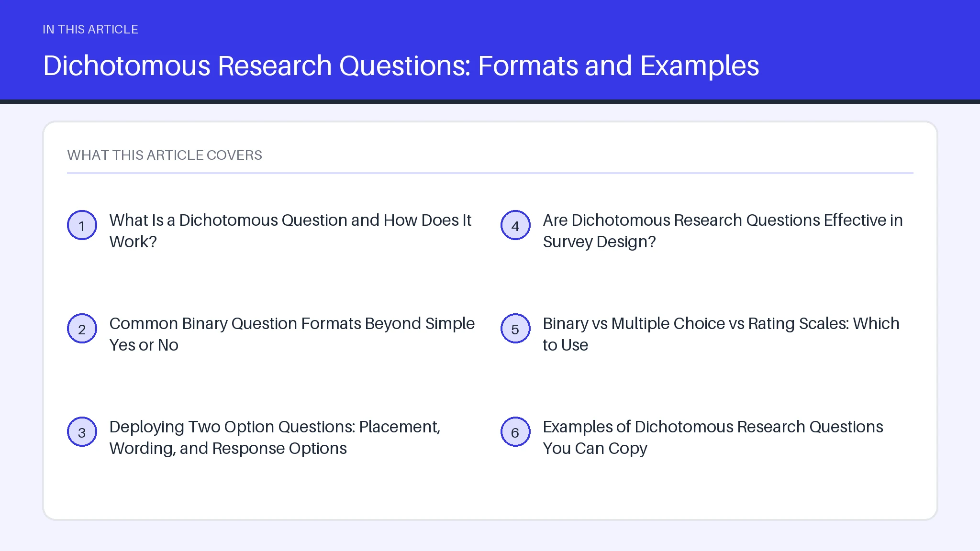980x551 pixels.
Task: Click the number 3 circle badge
Action: [x=82, y=432]
